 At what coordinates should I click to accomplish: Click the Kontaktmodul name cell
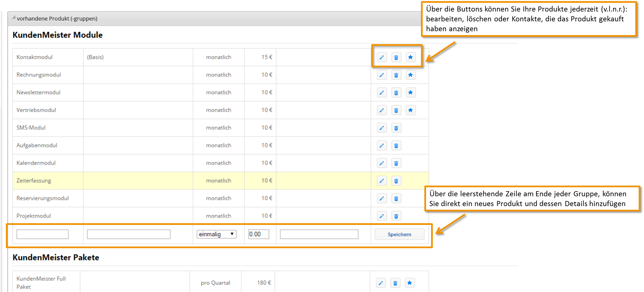click(x=48, y=57)
